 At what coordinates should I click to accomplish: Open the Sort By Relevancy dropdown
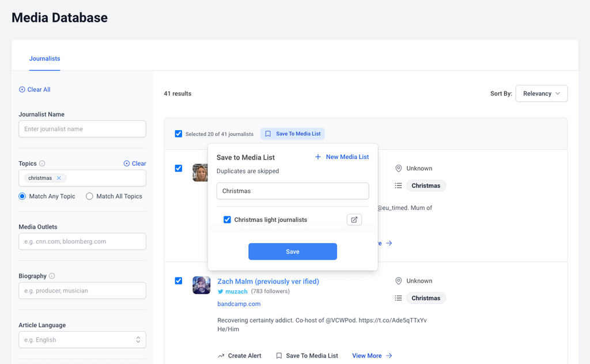[541, 94]
